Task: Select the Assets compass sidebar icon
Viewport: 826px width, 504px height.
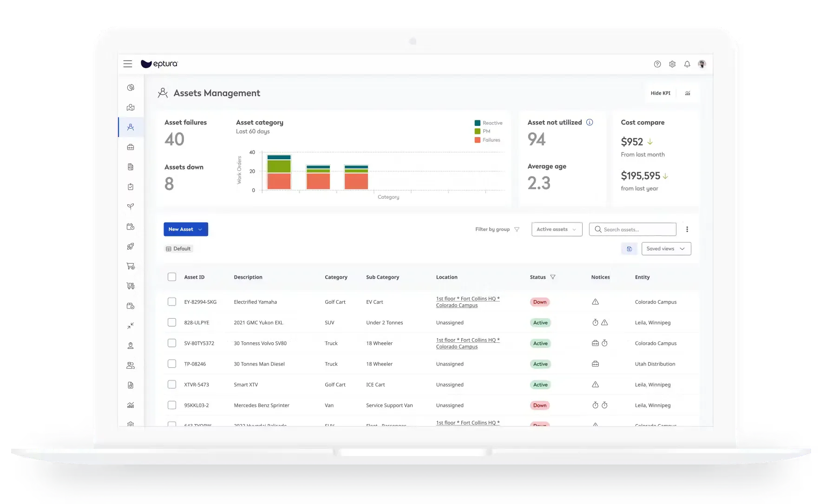Action: click(131, 127)
